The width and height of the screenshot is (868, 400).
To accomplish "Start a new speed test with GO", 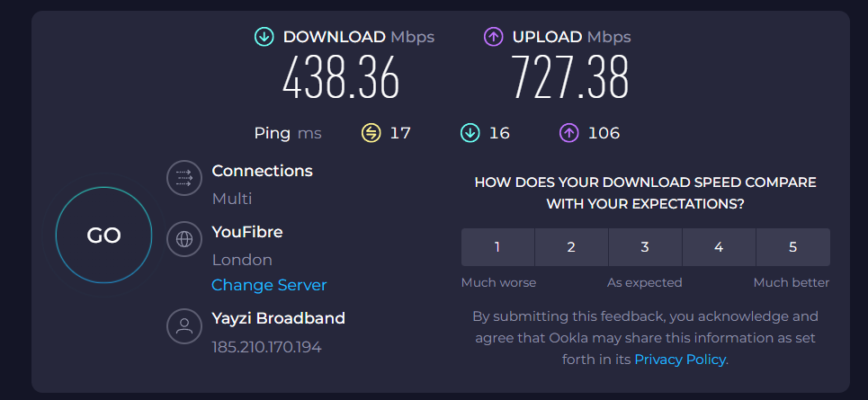I will [104, 236].
